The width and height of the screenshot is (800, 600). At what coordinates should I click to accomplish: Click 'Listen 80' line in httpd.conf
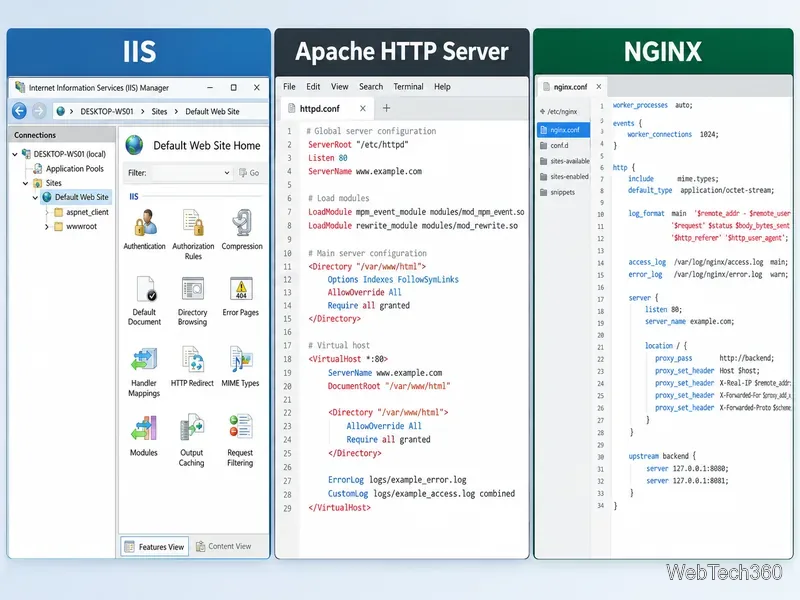click(328, 158)
